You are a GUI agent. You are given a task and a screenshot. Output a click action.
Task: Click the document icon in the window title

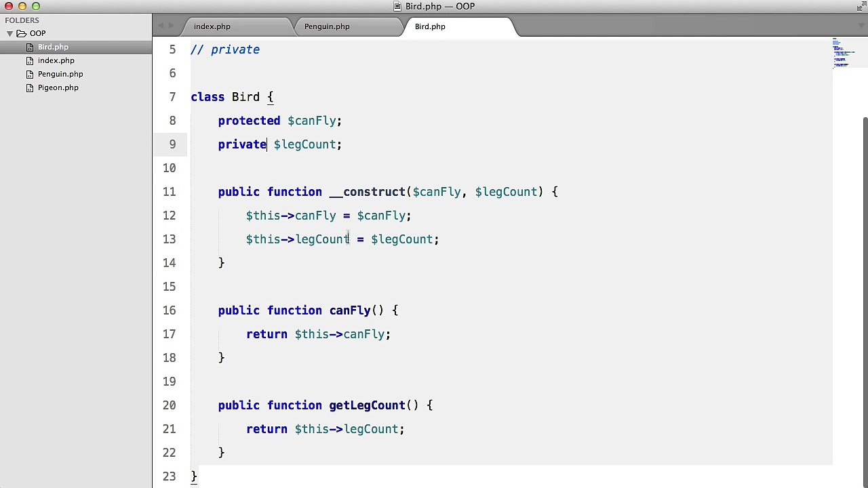(x=398, y=6)
